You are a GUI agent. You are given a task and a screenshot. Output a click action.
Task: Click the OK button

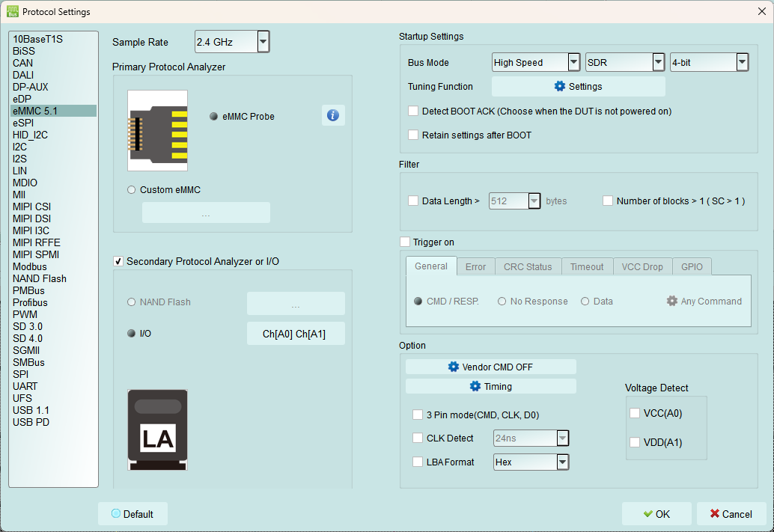coord(656,514)
